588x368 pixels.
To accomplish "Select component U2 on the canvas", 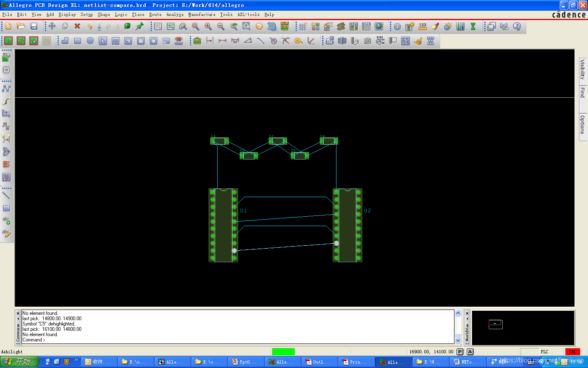I will (347, 225).
